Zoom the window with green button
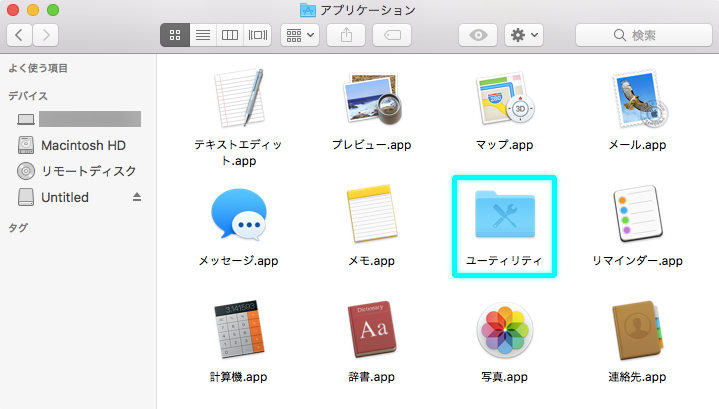The image size is (719, 409). tap(53, 10)
